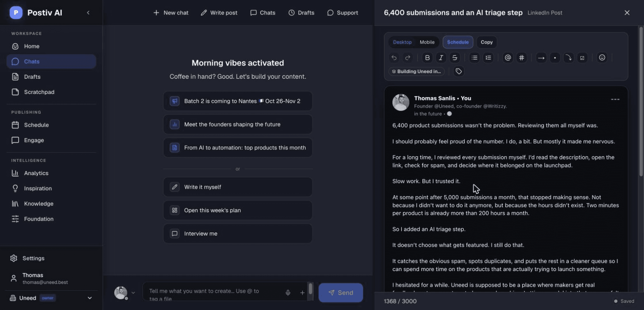Open the Analytics page
This screenshot has width=644, height=310.
pyautogui.click(x=51, y=173)
